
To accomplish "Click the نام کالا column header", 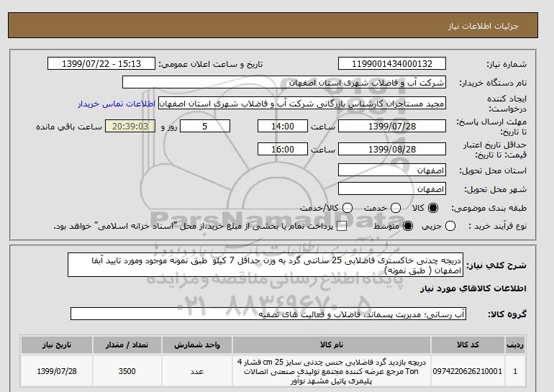I will [x=332, y=345].
